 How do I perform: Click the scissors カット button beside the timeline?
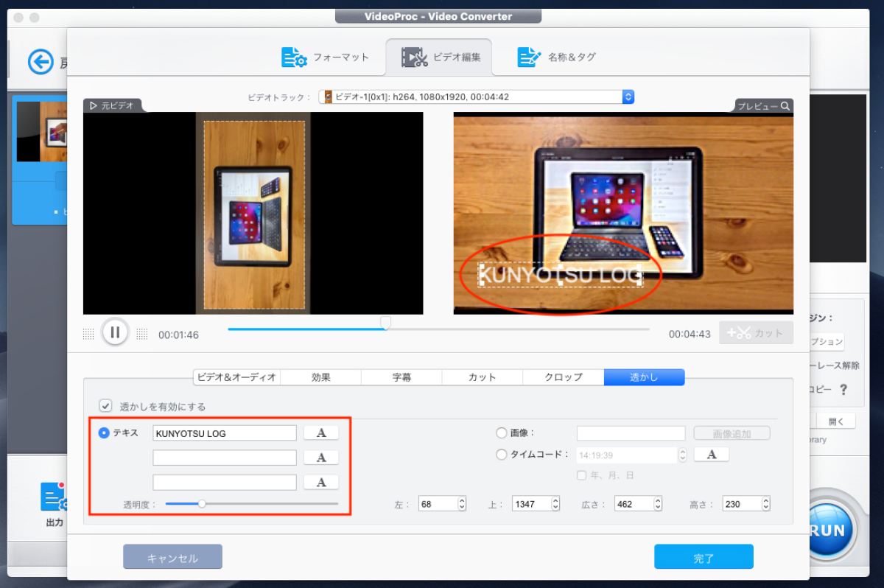pyautogui.click(x=757, y=333)
